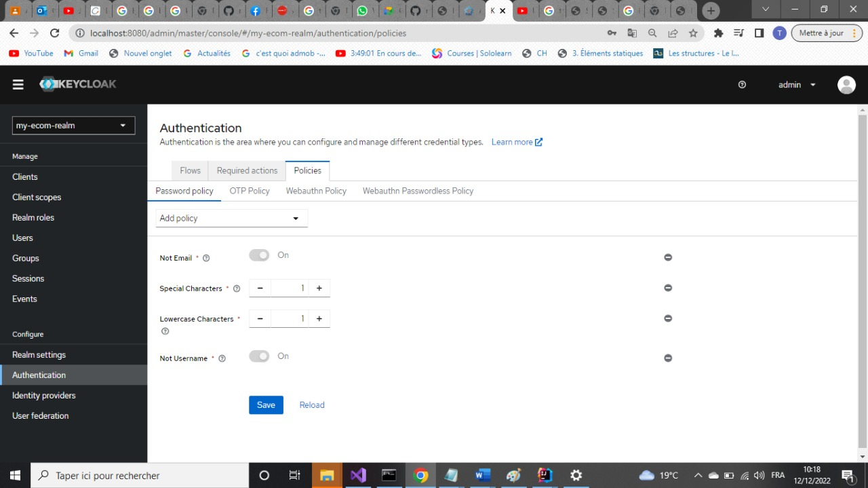Switch to the OTP Policy tab
The width and height of the screenshot is (868, 488).
pos(249,191)
